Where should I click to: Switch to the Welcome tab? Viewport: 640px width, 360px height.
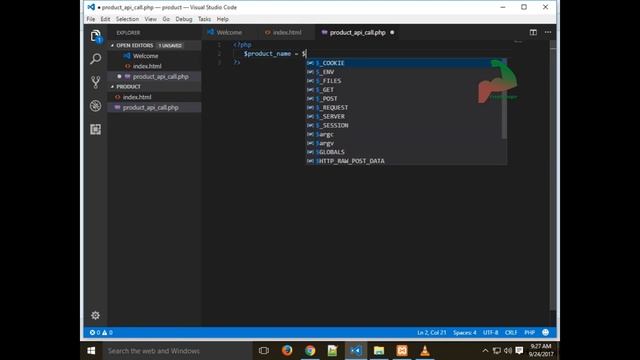tap(229, 32)
